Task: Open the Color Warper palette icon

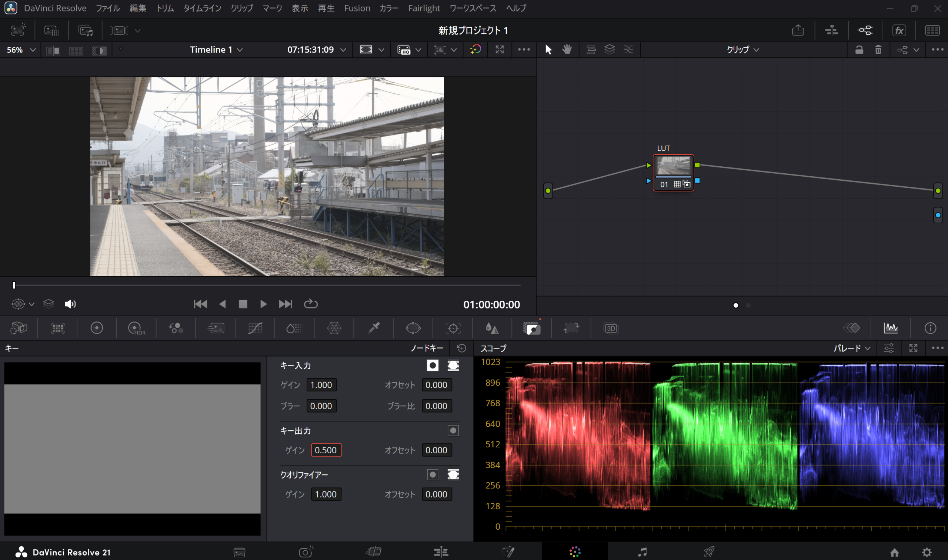Action: coord(334,328)
